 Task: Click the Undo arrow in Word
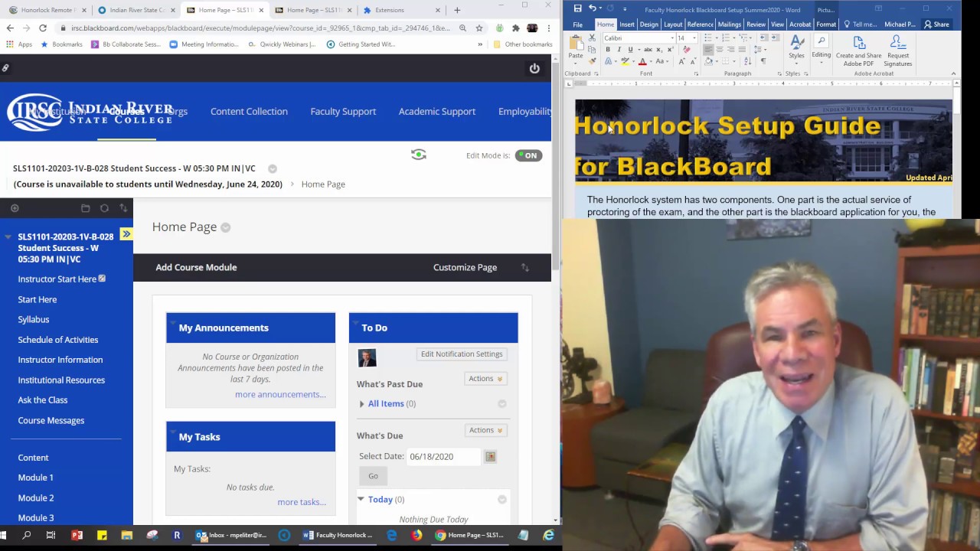(592, 8)
